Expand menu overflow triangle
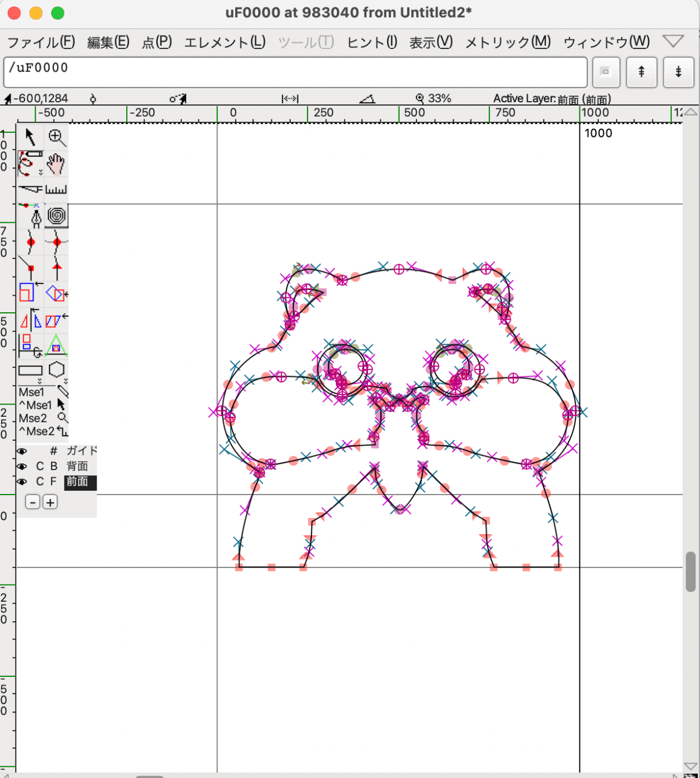This screenshot has width=700, height=778. pyautogui.click(x=673, y=42)
